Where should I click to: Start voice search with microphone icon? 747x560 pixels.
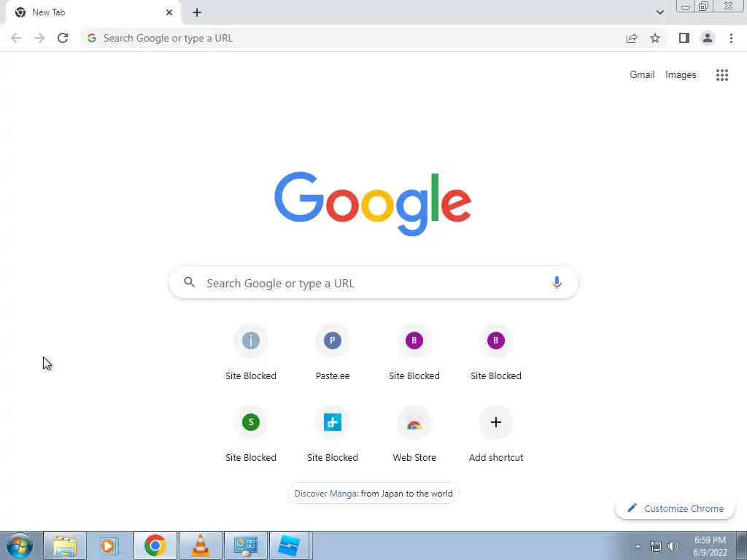point(557,282)
